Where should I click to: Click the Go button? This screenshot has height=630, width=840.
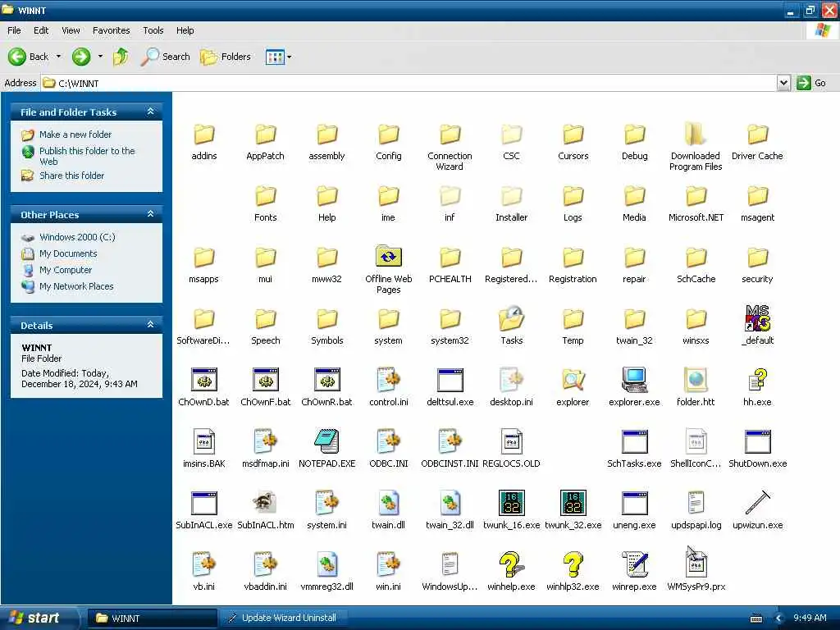[x=811, y=83]
